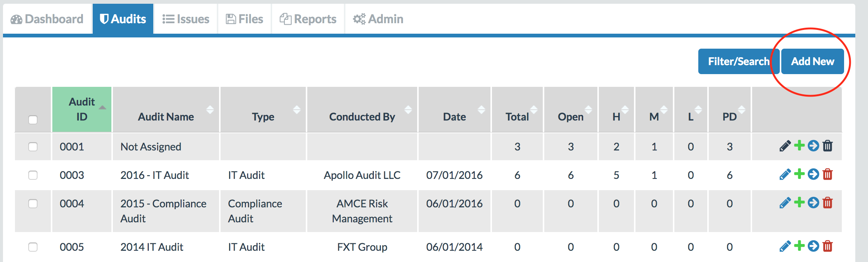The image size is (868, 262).
Task: Edit the 2016 - IT Audit row pencil
Action: coord(785,174)
